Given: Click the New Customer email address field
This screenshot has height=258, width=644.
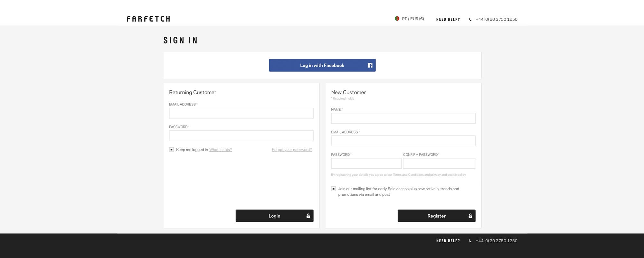Looking at the screenshot, I should (403, 141).
